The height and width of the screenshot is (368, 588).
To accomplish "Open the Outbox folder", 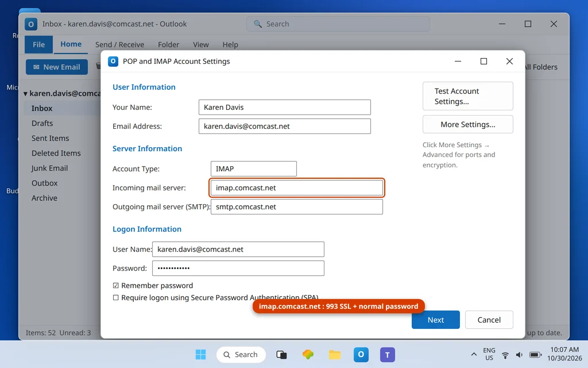I will [x=45, y=183].
